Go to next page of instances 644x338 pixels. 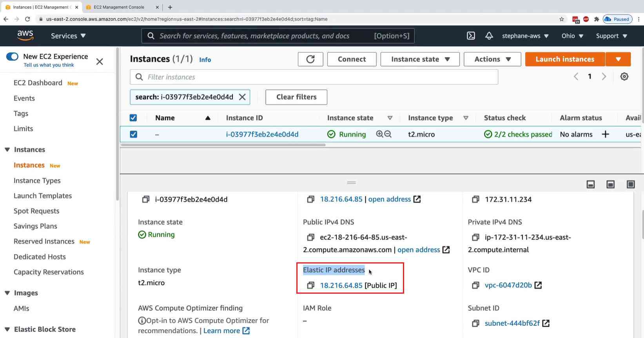(x=604, y=76)
